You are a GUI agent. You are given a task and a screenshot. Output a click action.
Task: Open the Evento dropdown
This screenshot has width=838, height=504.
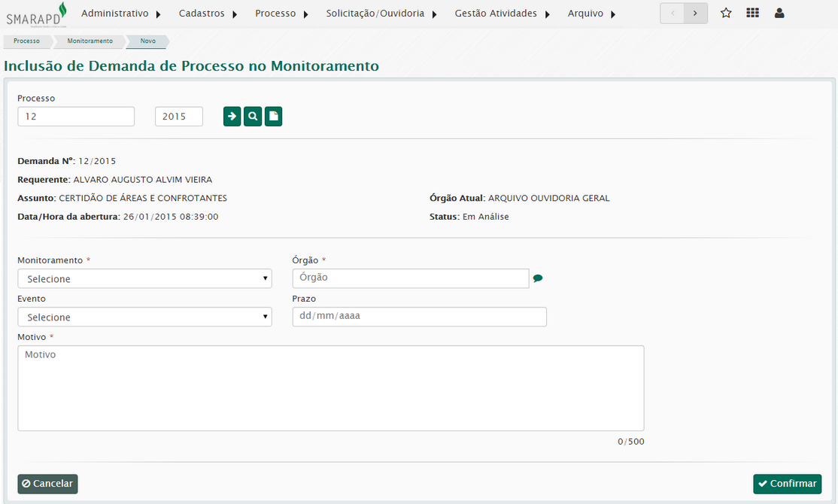[144, 317]
